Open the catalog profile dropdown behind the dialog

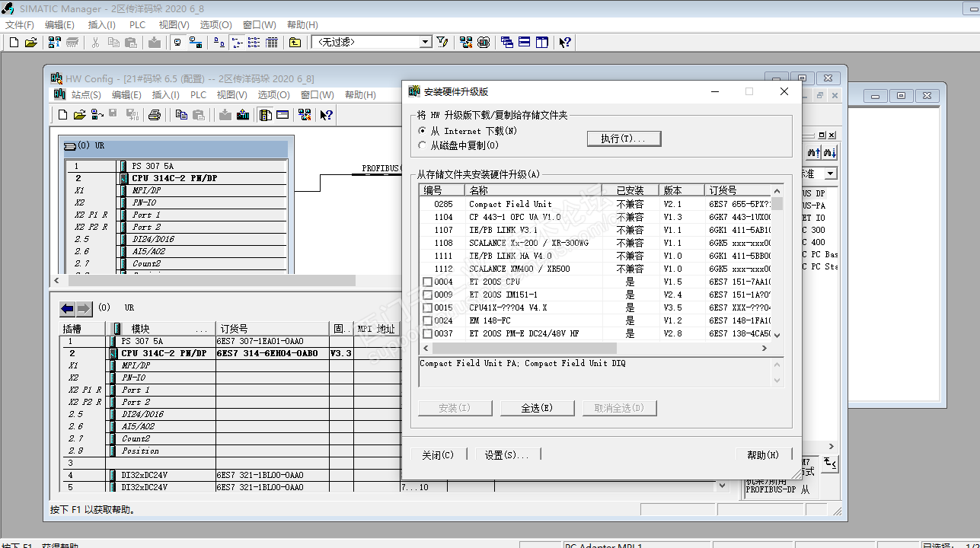[x=830, y=174]
